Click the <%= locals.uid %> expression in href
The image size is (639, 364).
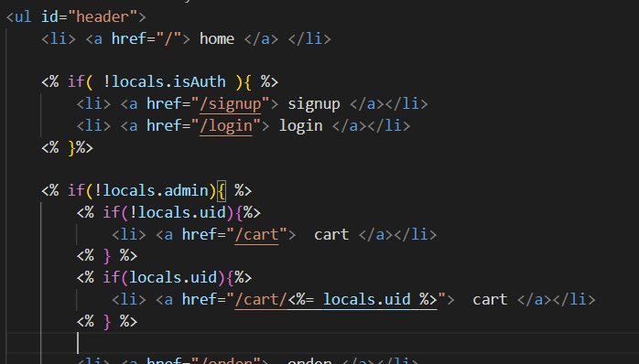pyautogui.click(x=363, y=300)
